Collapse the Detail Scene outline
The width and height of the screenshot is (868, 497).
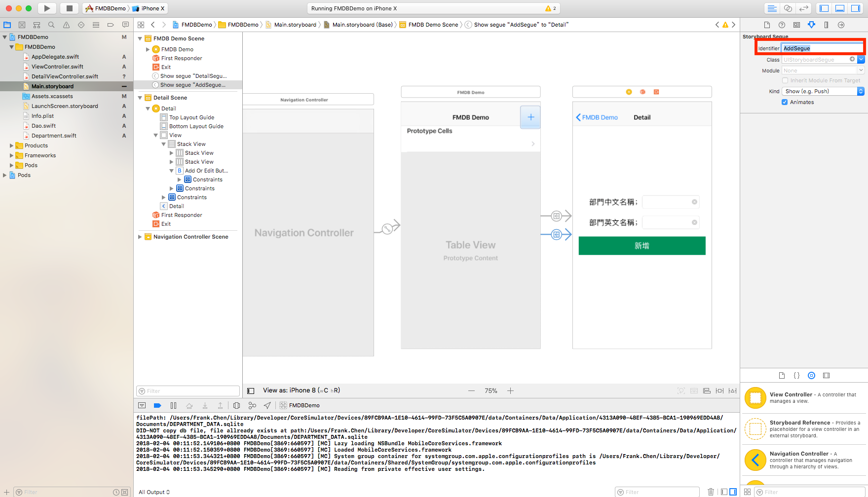pyautogui.click(x=140, y=98)
